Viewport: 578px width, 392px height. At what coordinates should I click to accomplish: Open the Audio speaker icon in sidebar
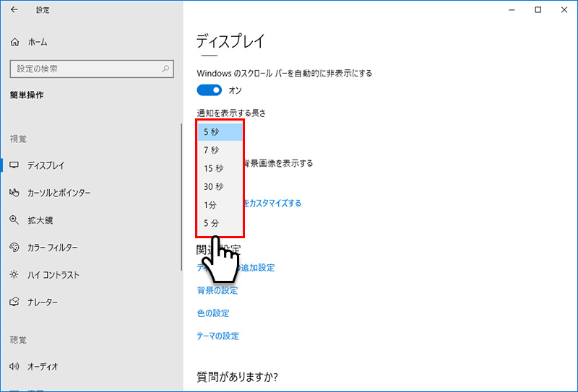14,366
